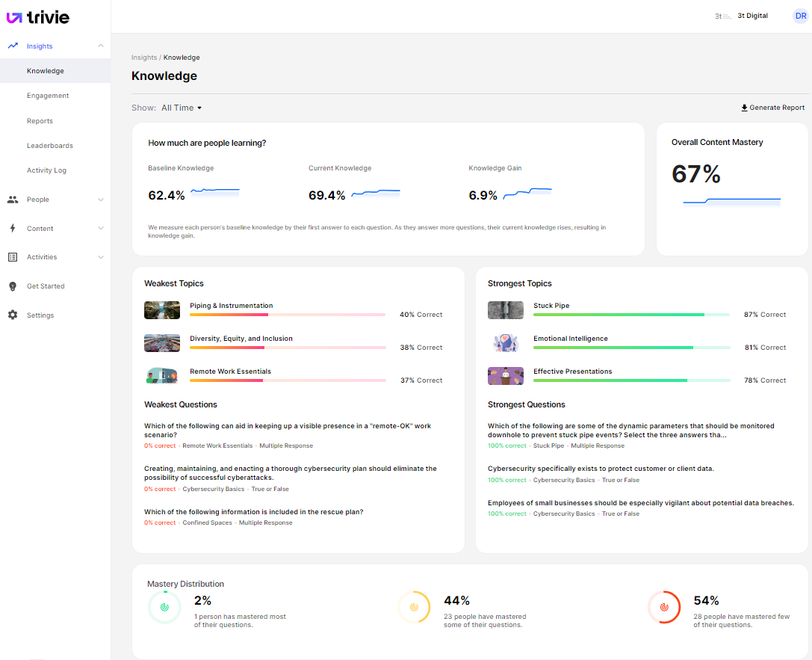Open the Engagement page
Image resolution: width=812 pixels, height=660 pixels.
[48, 96]
